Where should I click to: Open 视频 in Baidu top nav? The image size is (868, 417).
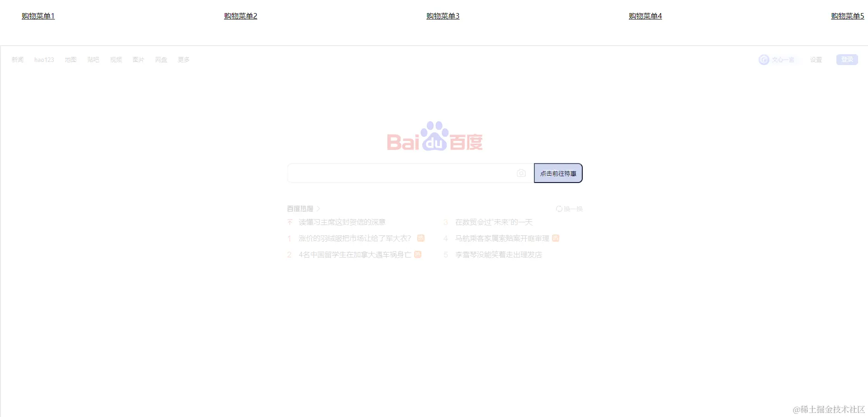click(116, 60)
